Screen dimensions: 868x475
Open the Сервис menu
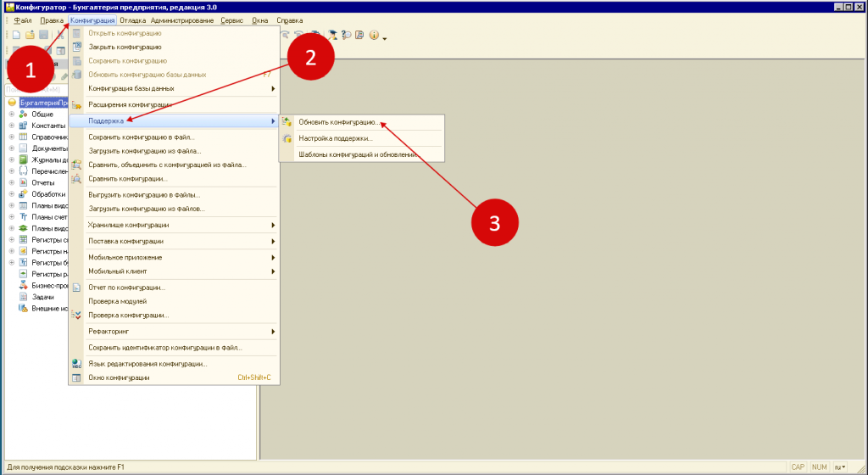232,20
